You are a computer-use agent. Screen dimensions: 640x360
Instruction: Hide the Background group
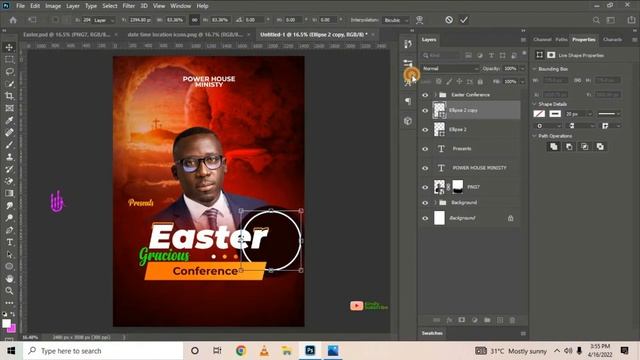coord(425,202)
